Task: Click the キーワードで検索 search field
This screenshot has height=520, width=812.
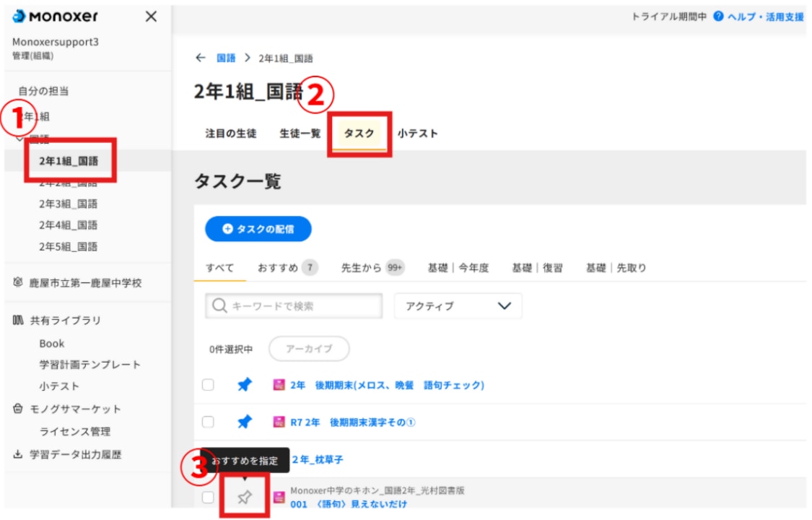Action: pyautogui.click(x=294, y=306)
